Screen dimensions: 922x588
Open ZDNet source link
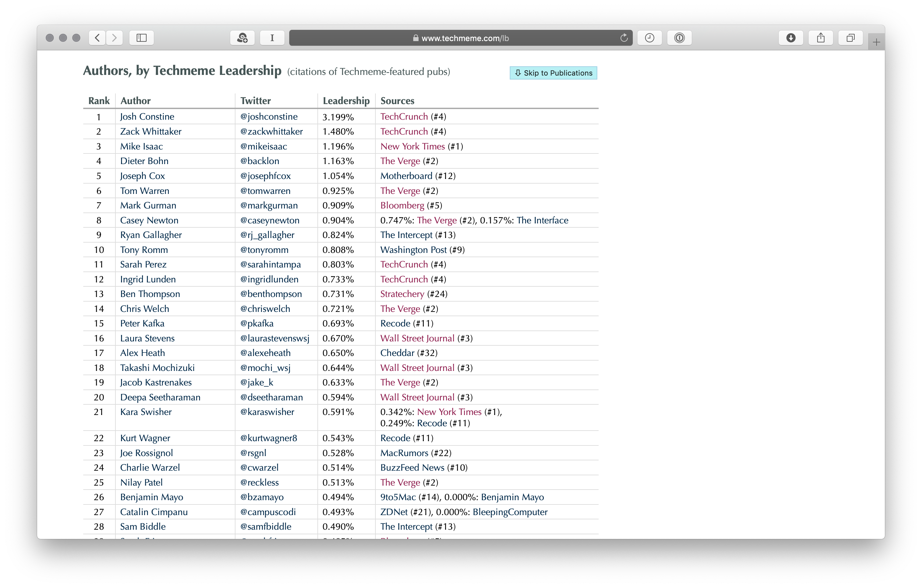point(394,512)
